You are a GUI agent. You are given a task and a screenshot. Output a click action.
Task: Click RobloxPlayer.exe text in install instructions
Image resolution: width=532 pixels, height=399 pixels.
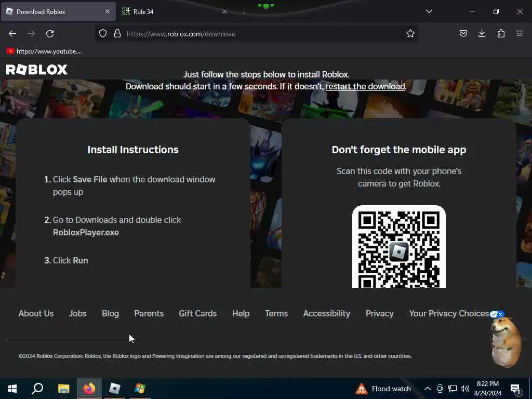pos(86,232)
